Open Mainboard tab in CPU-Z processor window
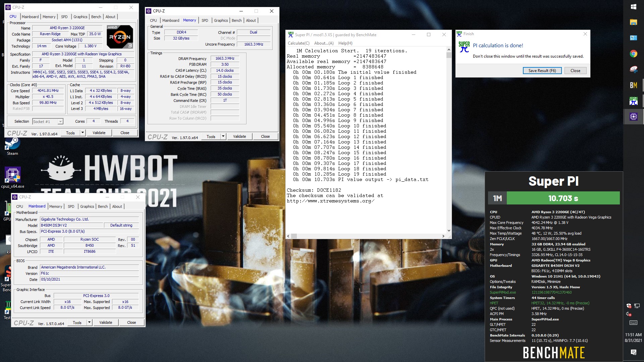The height and width of the screenshot is (362, 644). click(x=30, y=17)
